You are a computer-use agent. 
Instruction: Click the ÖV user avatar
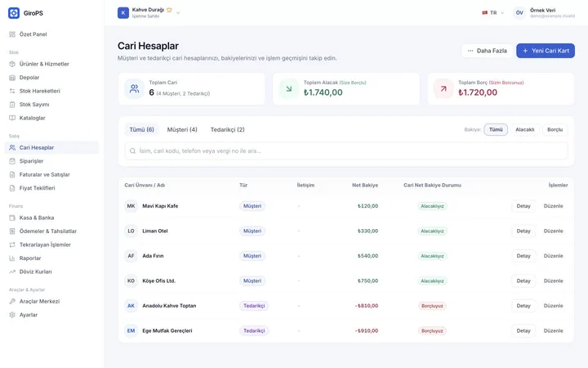point(519,13)
